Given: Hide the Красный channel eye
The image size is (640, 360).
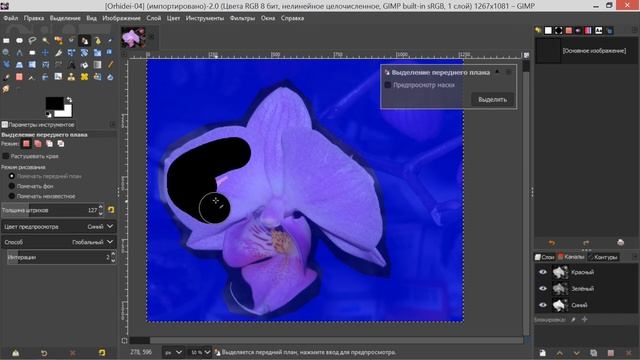Looking at the screenshot, I should [542, 272].
